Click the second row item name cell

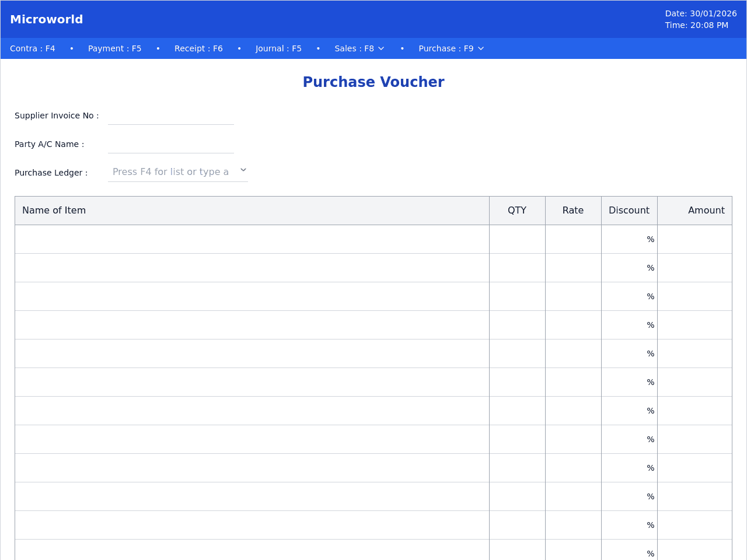[252, 268]
